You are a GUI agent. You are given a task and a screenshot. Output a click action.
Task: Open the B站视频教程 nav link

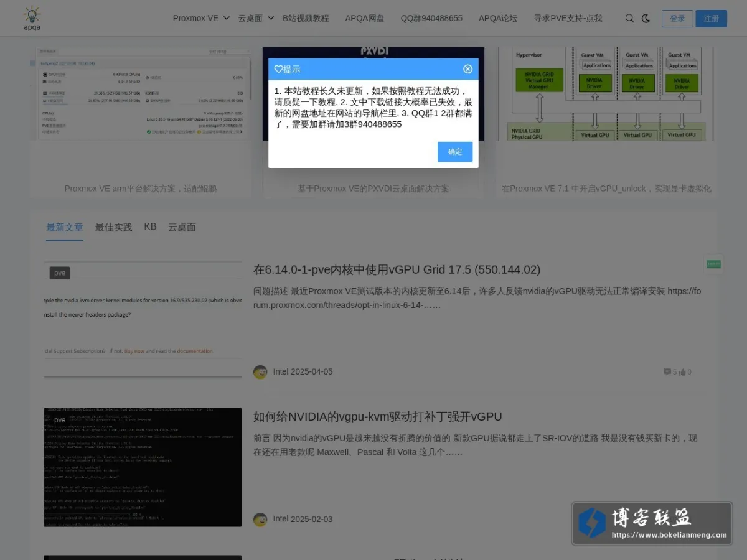[x=306, y=19]
